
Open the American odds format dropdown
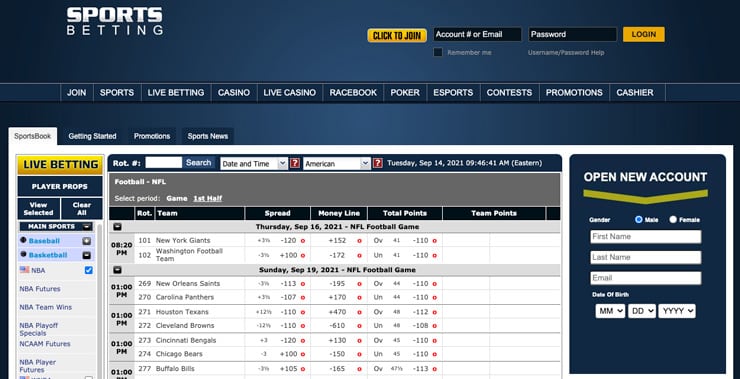[x=337, y=164]
